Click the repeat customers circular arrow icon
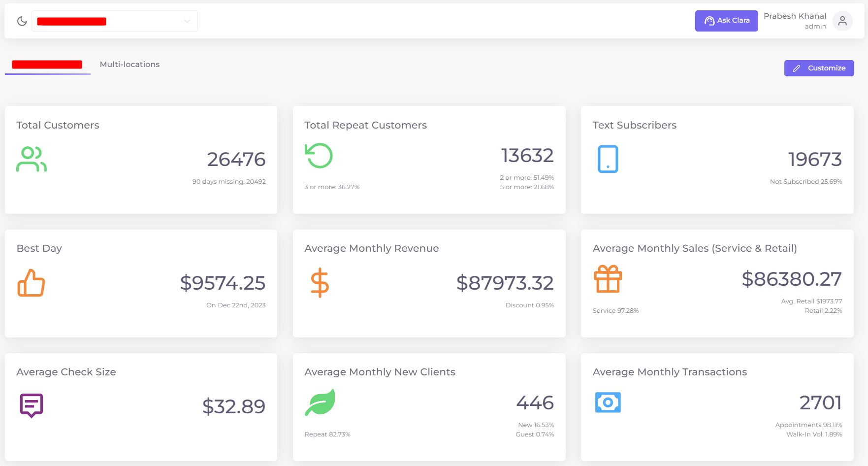Image resolution: width=868 pixels, height=466 pixels. point(319,155)
